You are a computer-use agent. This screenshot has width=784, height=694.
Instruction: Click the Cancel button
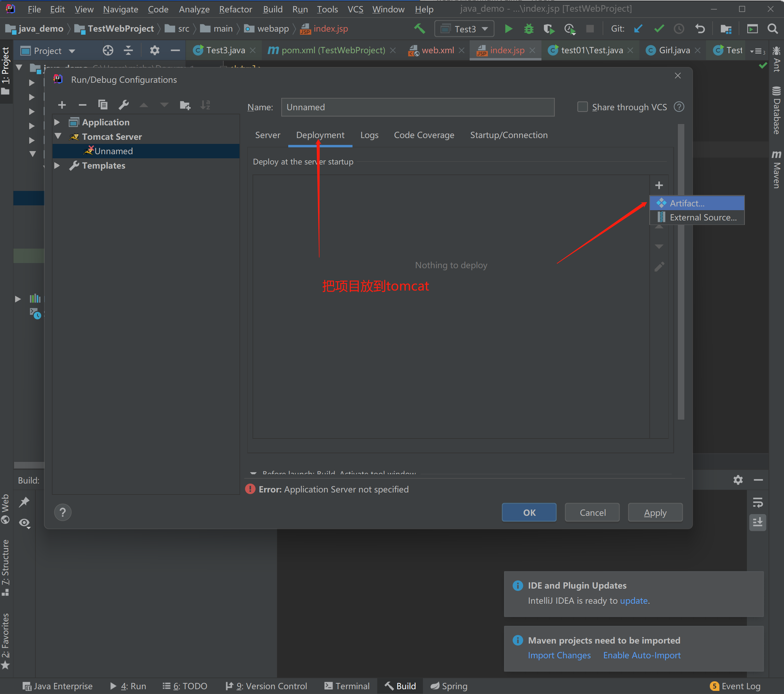tap(592, 513)
